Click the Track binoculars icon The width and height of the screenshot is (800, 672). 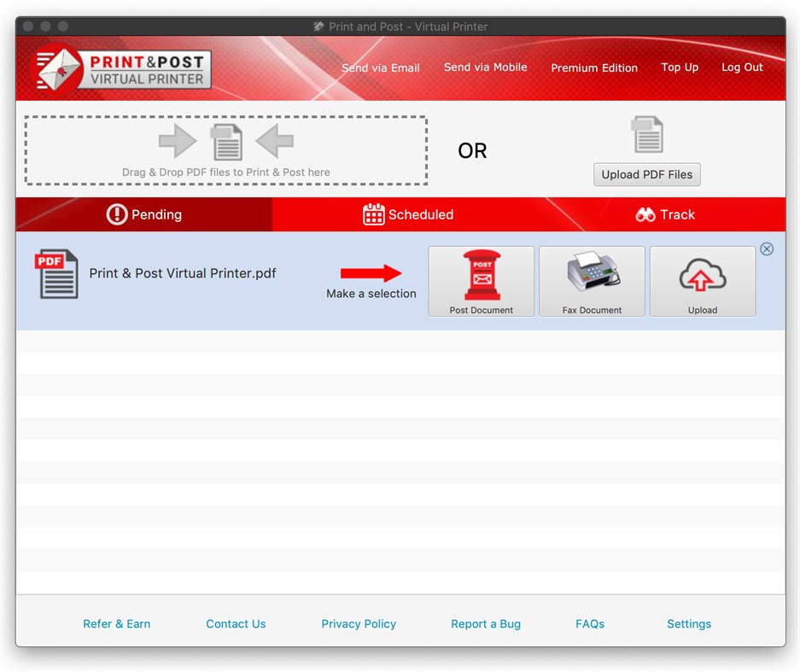[645, 214]
